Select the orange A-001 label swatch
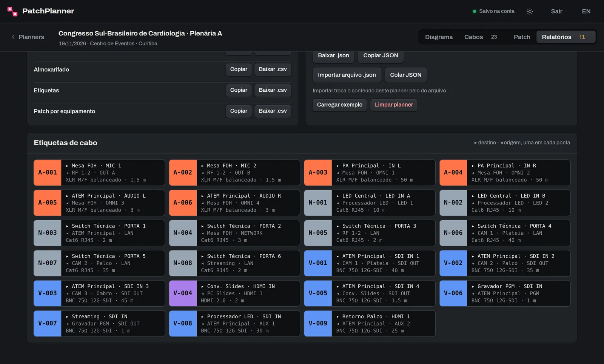This screenshot has height=364, width=604. click(48, 173)
